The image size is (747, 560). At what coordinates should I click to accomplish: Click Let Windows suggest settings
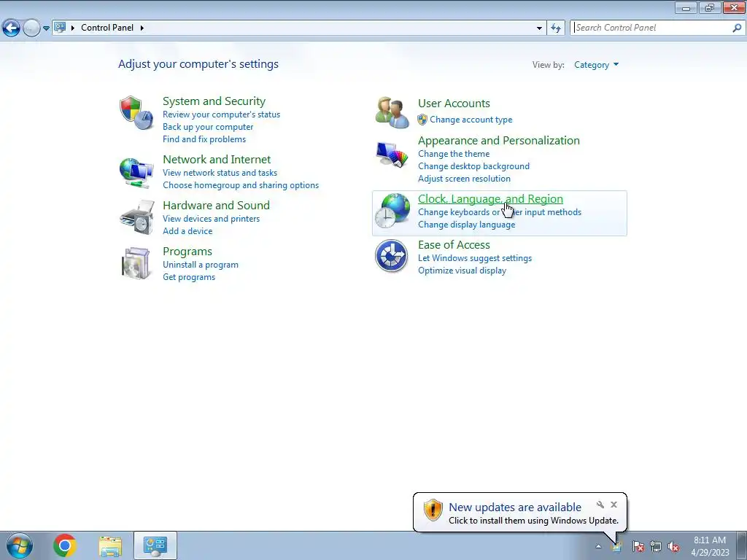(474, 258)
